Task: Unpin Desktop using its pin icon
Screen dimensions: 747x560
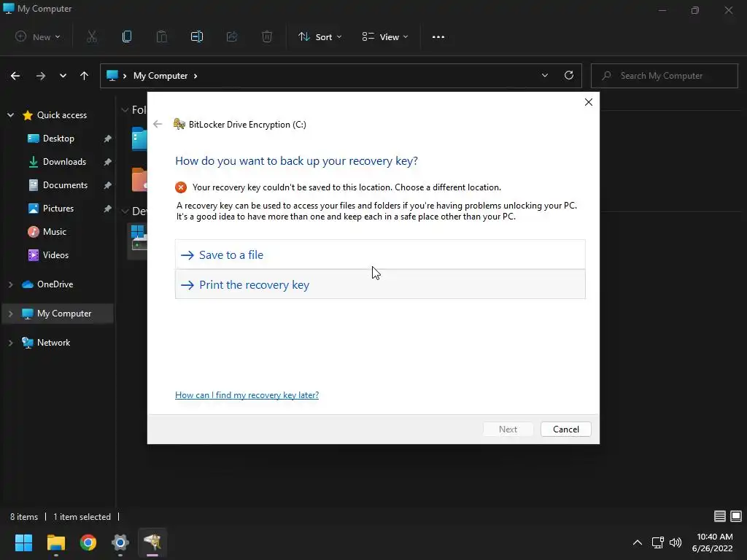Action: click(108, 139)
